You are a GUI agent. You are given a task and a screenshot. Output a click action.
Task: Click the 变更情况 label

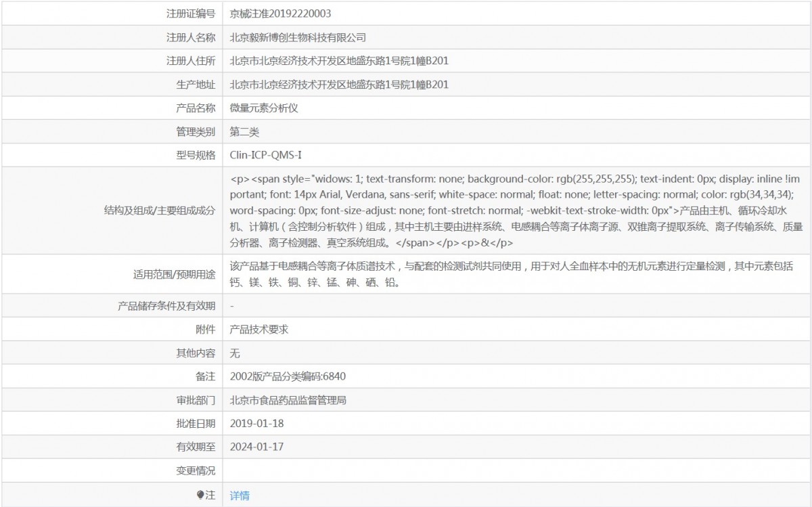click(196, 470)
